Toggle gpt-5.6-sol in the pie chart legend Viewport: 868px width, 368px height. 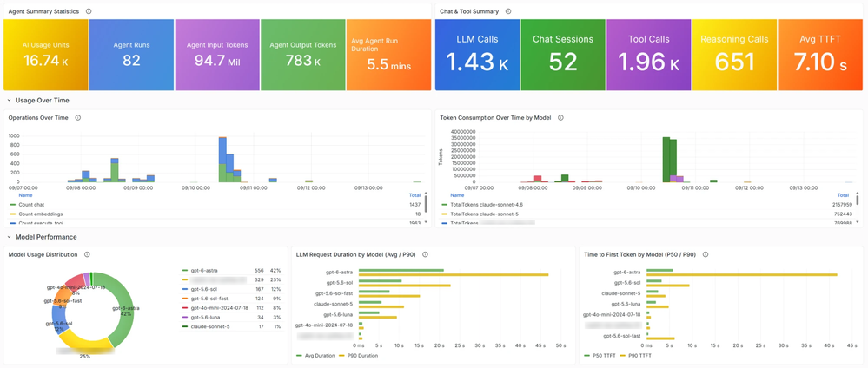(x=203, y=289)
